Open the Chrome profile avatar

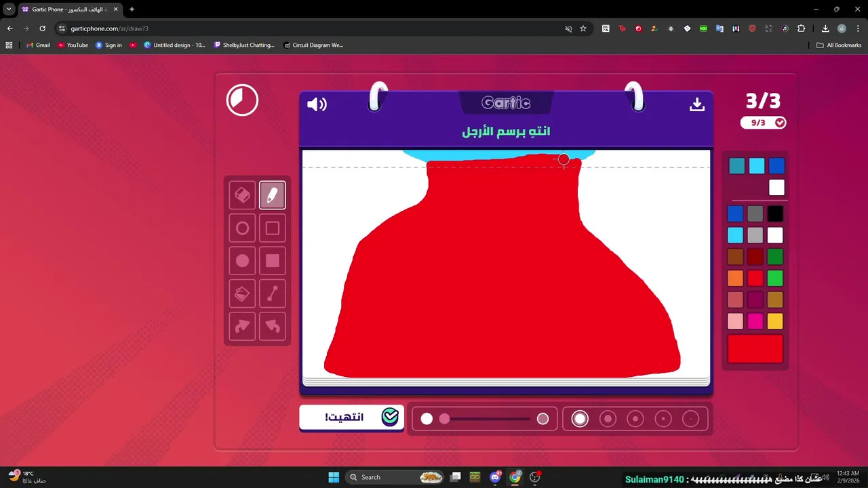pos(842,28)
